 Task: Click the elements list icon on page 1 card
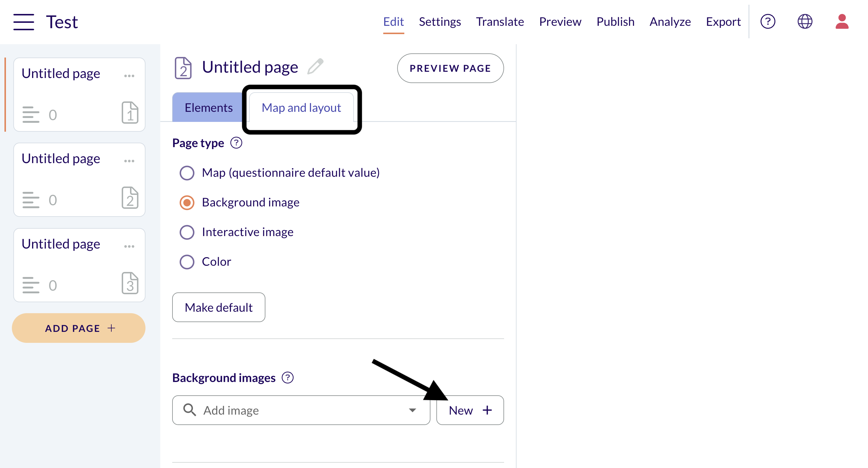tap(31, 114)
